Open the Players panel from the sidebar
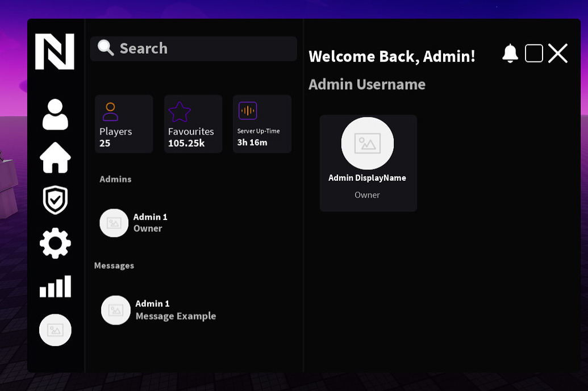Screen dimensions: 588x391 (55, 115)
